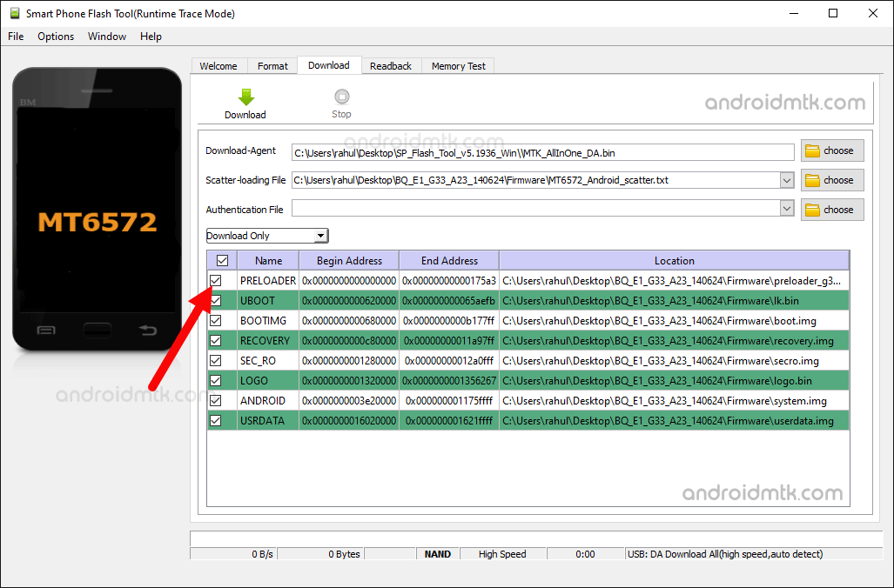This screenshot has height=588, width=894.
Task: Select the RECOVERY name cell
Action: 268,340
